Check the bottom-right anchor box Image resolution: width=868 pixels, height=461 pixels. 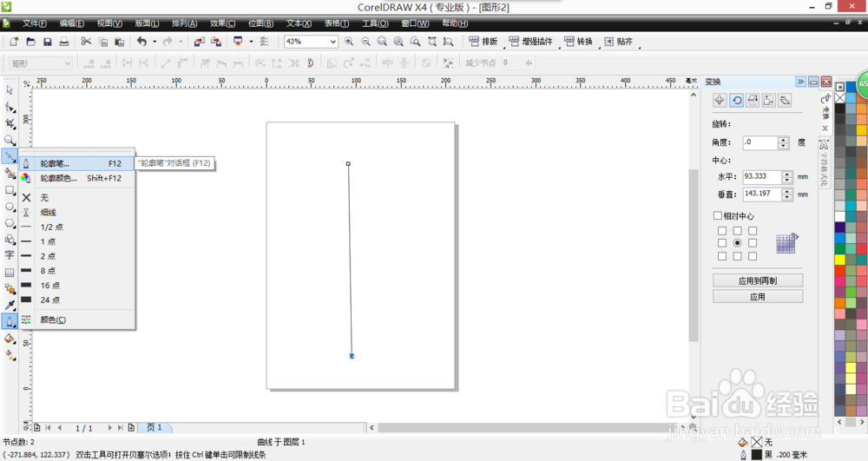[x=753, y=256]
